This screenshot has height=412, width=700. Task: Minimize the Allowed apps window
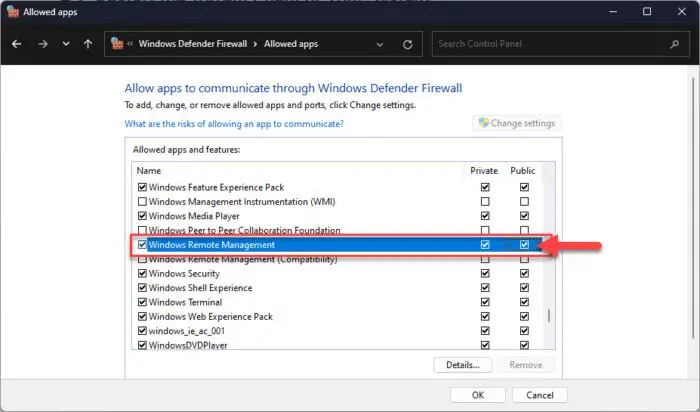coord(613,12)
